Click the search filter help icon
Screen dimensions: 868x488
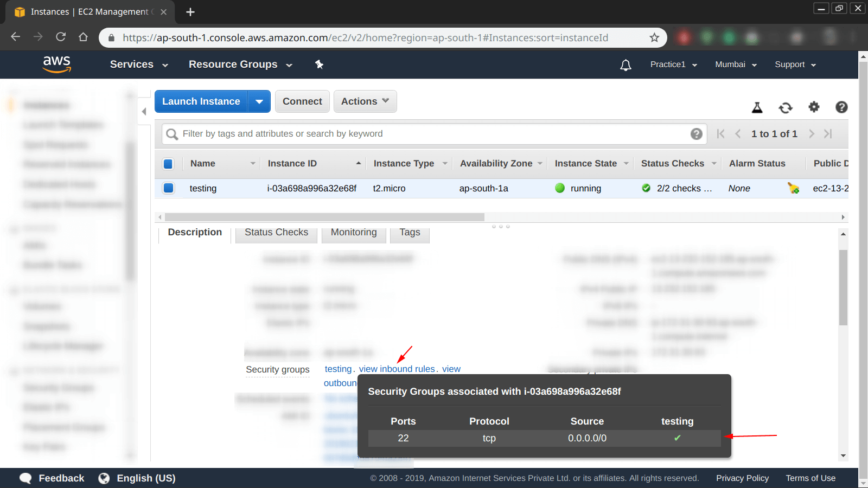point(697,134)
